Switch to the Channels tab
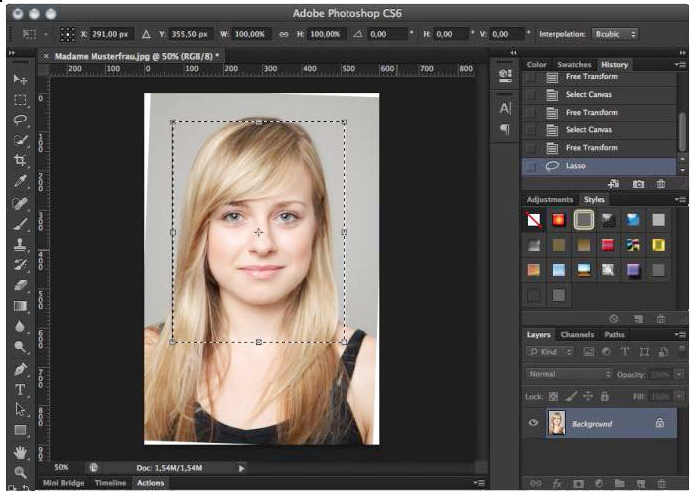The image size is (695, 498). click(576, 335)
